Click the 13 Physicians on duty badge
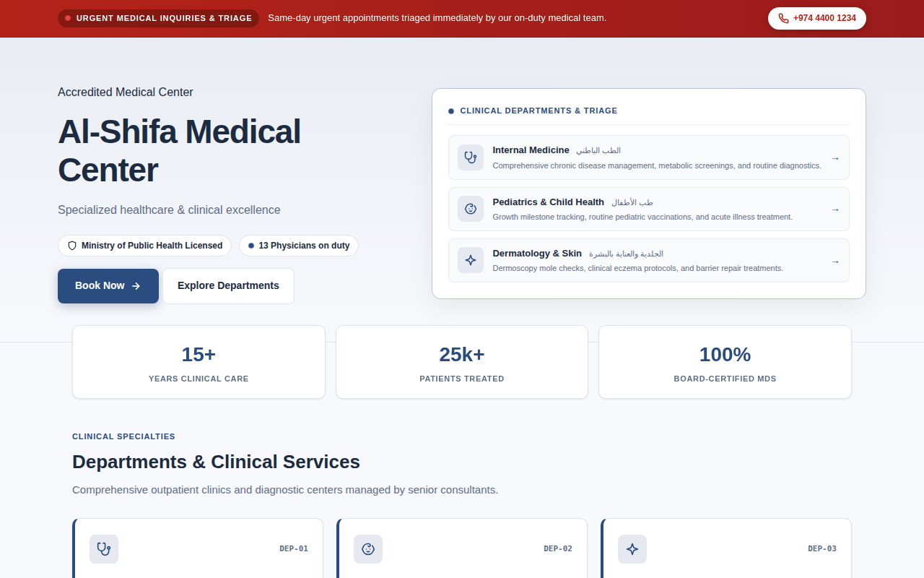Screen dimensions: 924x578 pos(299,246)
